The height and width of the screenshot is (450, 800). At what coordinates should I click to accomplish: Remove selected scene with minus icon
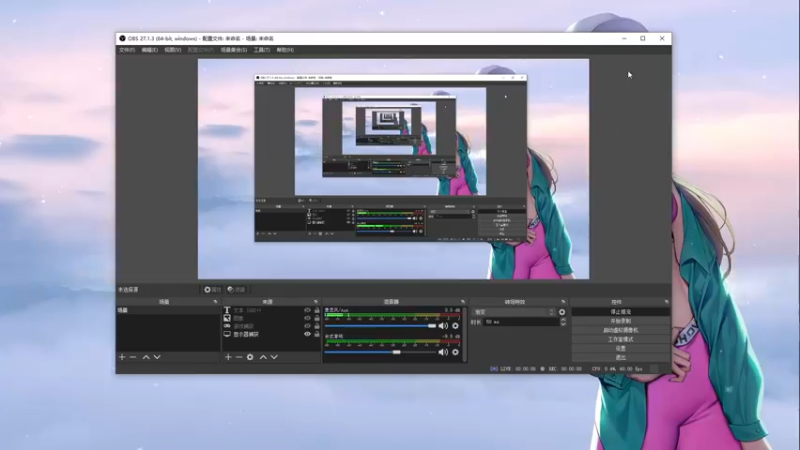tap(133, 357)
